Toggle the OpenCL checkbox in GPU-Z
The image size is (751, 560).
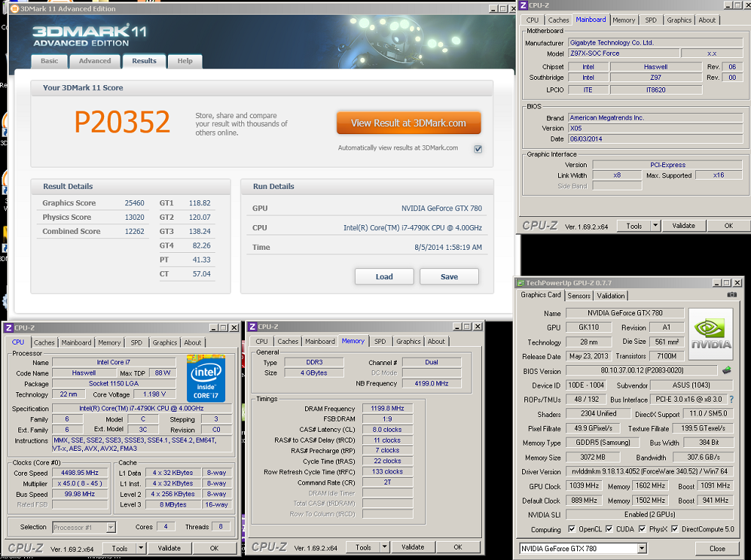click(x=571, y=529)
